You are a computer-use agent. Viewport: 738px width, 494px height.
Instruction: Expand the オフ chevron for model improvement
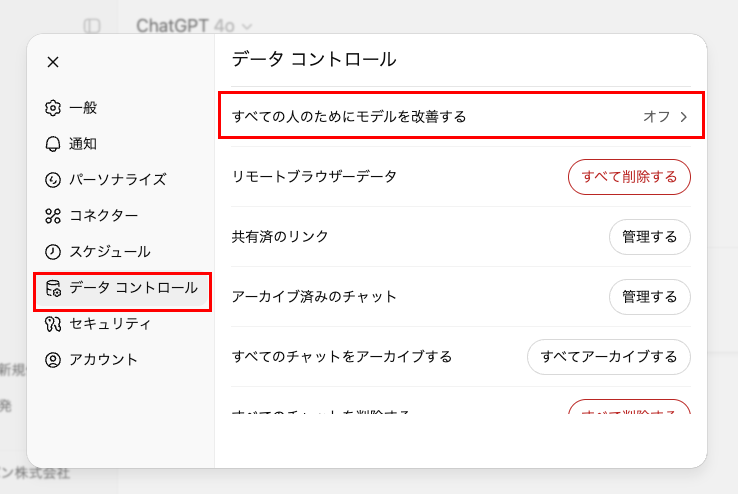[684, 117]
